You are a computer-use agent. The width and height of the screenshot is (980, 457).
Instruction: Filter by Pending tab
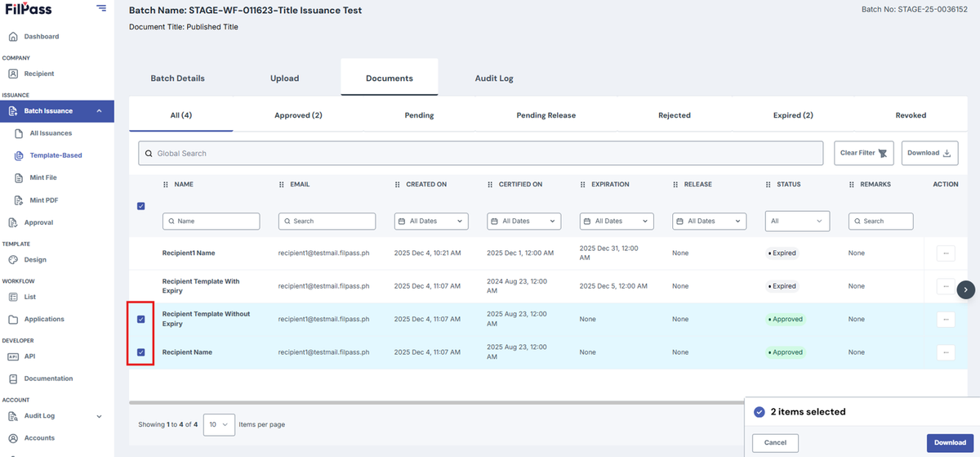(x=419, y=115)
